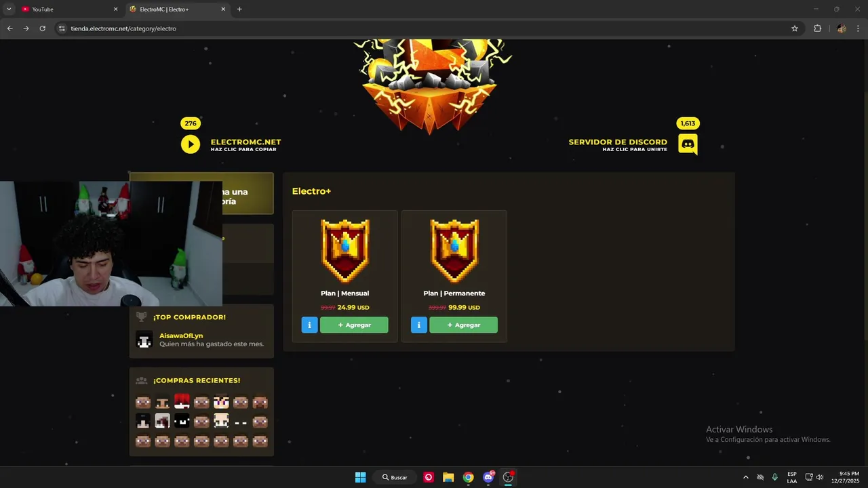Click the microphone tray icon

(774, 477)
